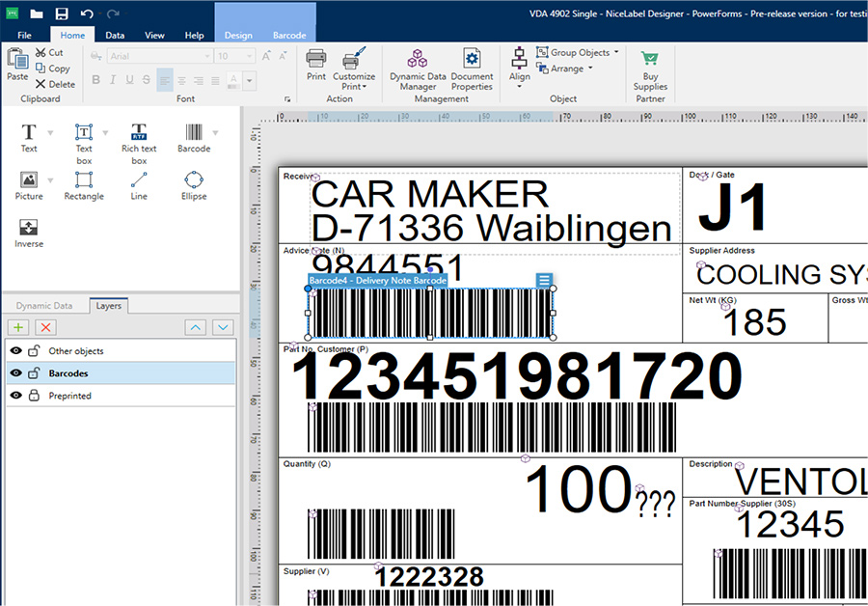868x606 pixels.
Task: Click the font color swatch
Action: 233,81
